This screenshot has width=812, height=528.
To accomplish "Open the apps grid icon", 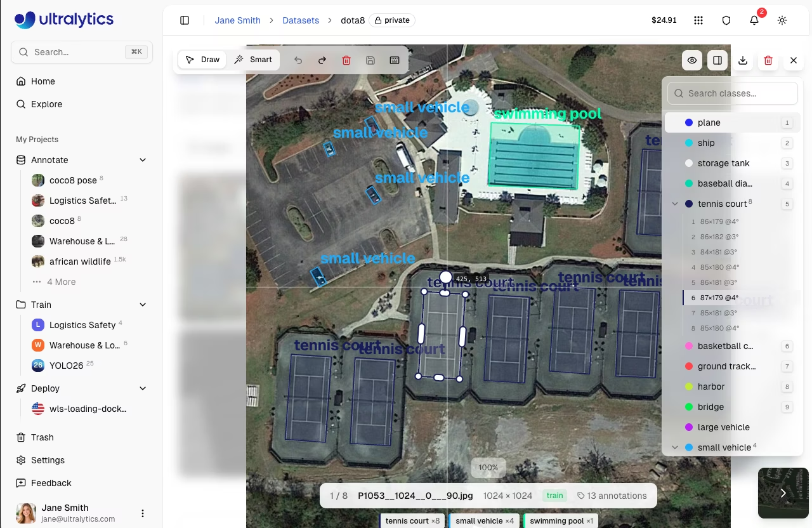I will coord(698,20).
